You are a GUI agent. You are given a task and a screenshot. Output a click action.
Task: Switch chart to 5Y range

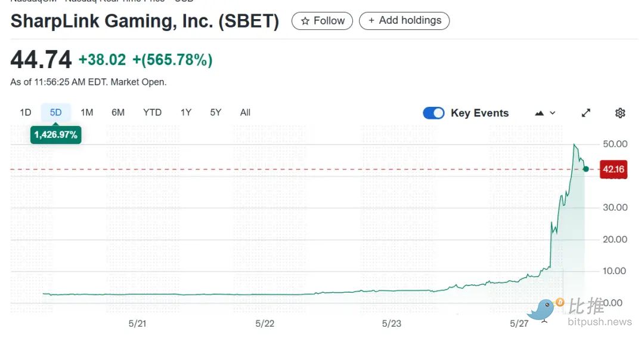(216, 112)
